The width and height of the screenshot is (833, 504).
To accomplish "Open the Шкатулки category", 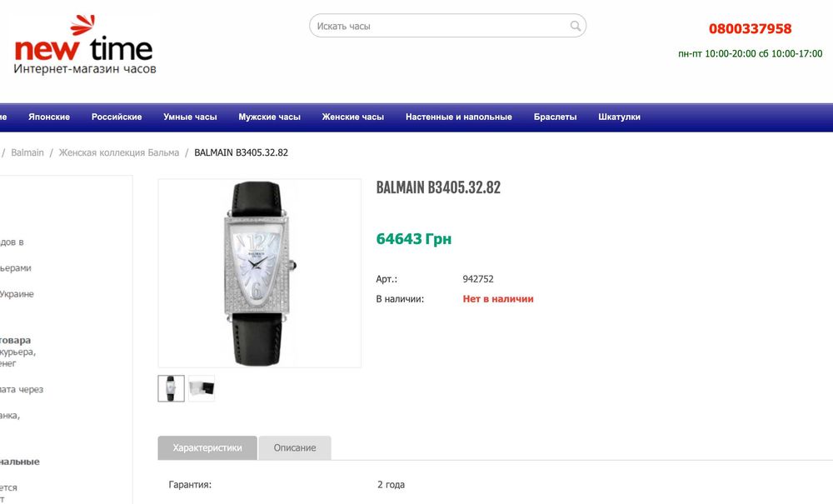I will 619,117.
